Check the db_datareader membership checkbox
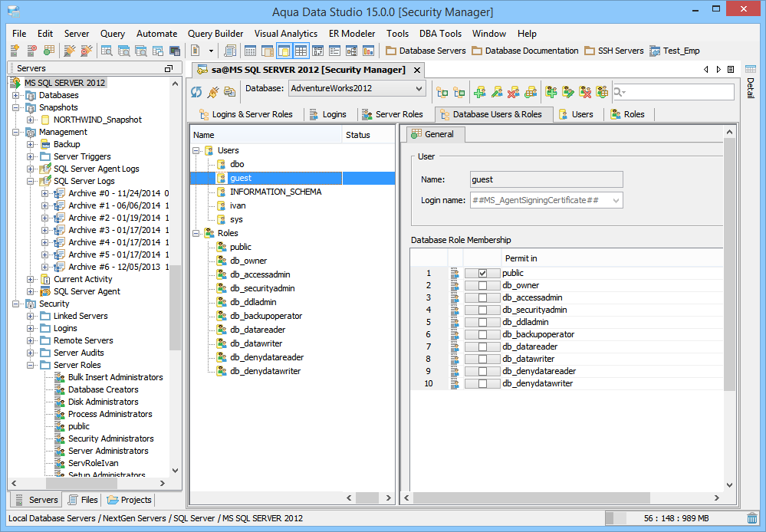Image resolution: width=766 pixels, height=532 pixels. [482, 346]
